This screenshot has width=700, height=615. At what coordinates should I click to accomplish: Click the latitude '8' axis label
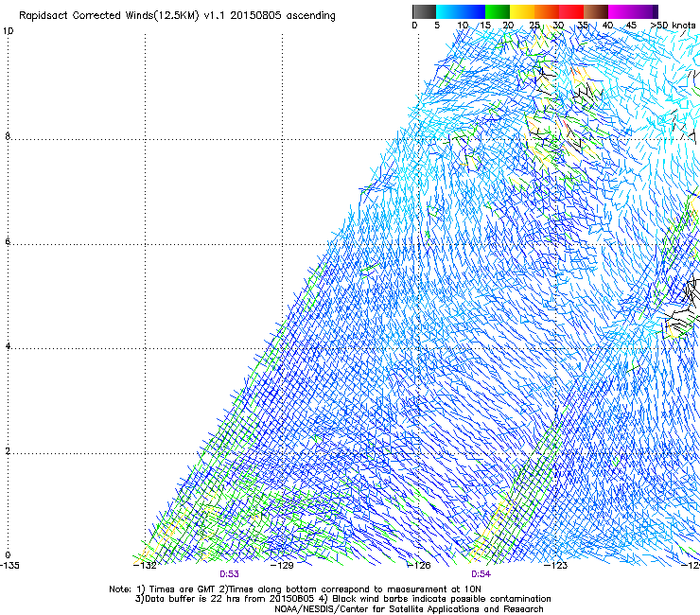(8, 136)
